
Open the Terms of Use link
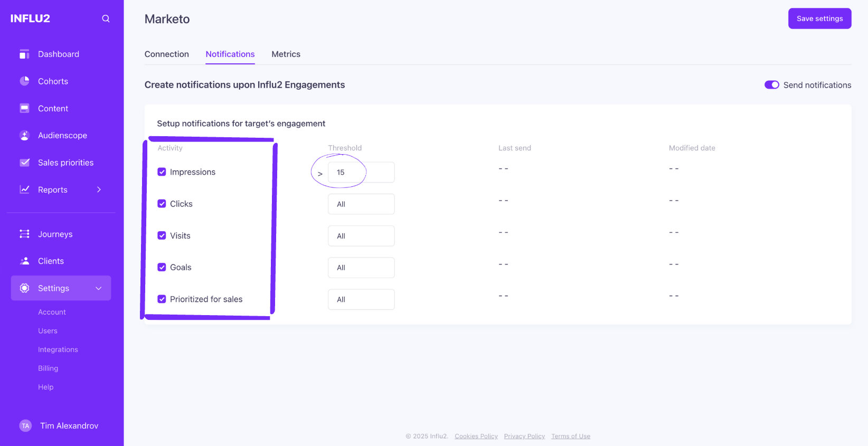[571, 436]
